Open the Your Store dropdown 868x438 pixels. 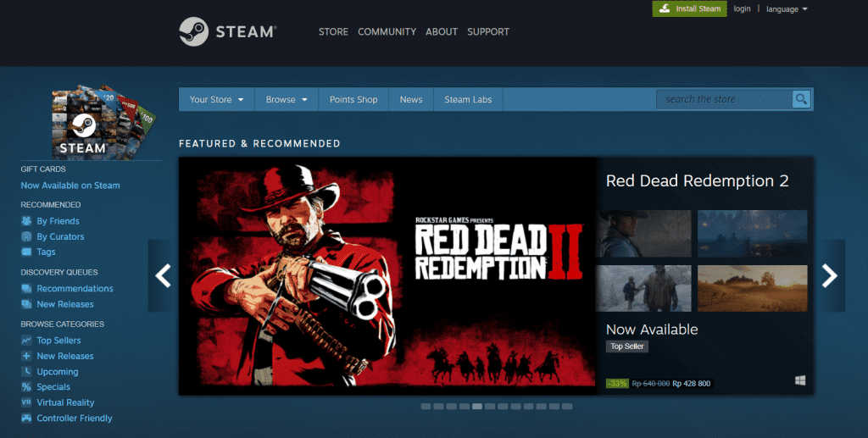click(216, 100)
